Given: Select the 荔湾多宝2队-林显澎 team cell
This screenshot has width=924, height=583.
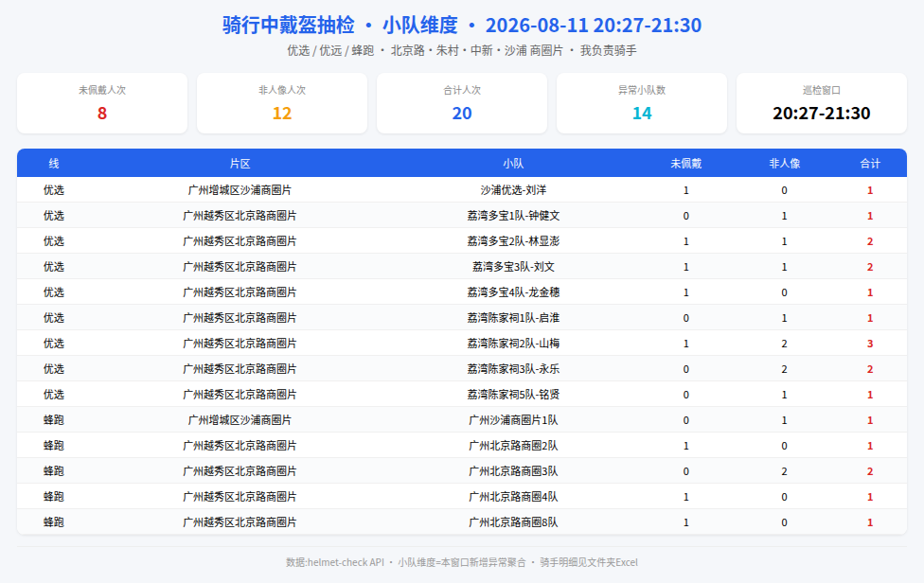Looking at the screenshot, I should (513, 241).
